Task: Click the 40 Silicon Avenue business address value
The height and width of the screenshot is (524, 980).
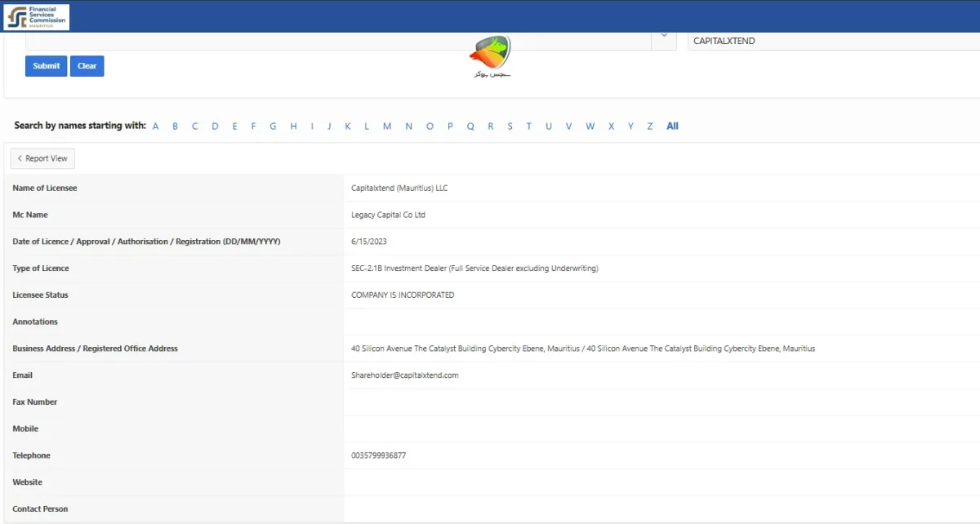Action: tap(583, 349)
